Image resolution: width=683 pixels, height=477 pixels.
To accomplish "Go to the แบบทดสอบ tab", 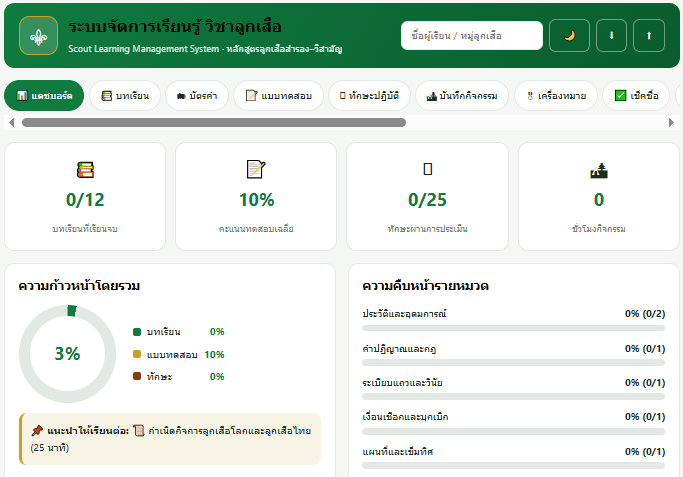I will [x=279, y=95].
